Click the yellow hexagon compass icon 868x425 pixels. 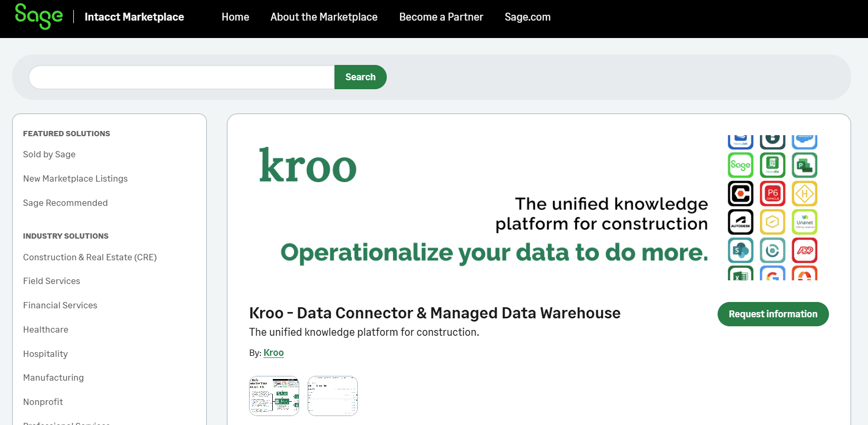772,222
